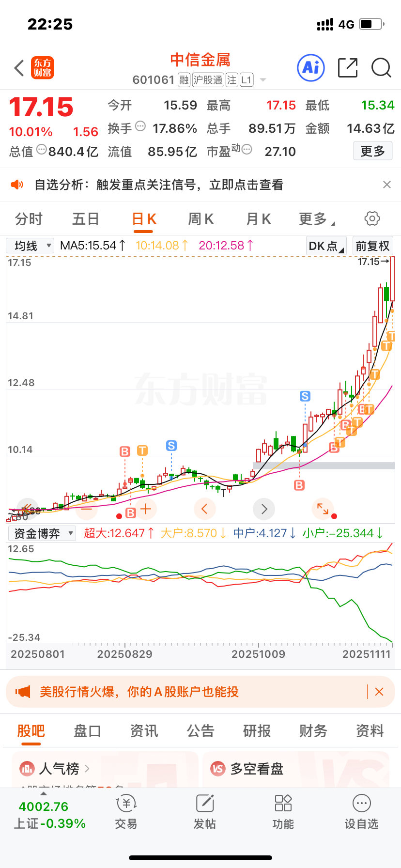Tap 市盈 info bubble icon
The image size is (401, 868).
[x=247, y=149]
